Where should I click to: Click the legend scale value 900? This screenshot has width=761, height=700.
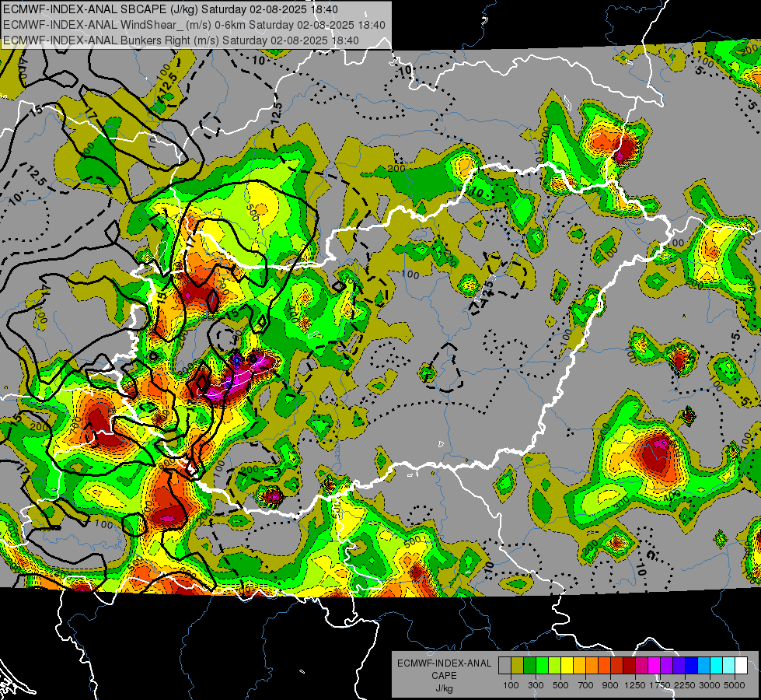click(610, 685)
